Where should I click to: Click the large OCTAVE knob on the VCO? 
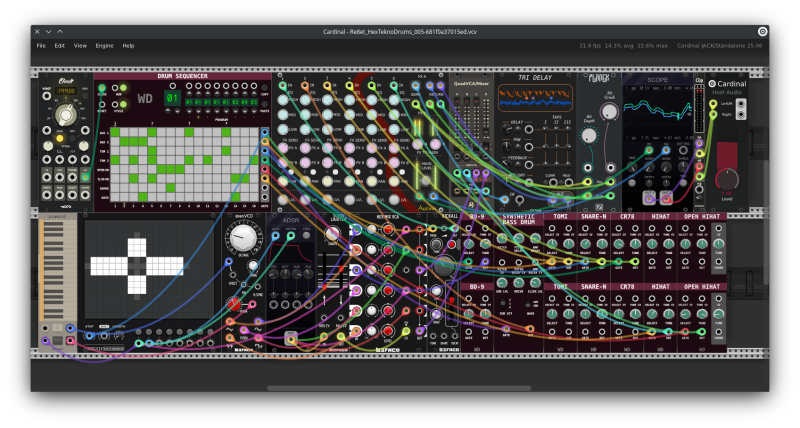[x=242, y=238]
